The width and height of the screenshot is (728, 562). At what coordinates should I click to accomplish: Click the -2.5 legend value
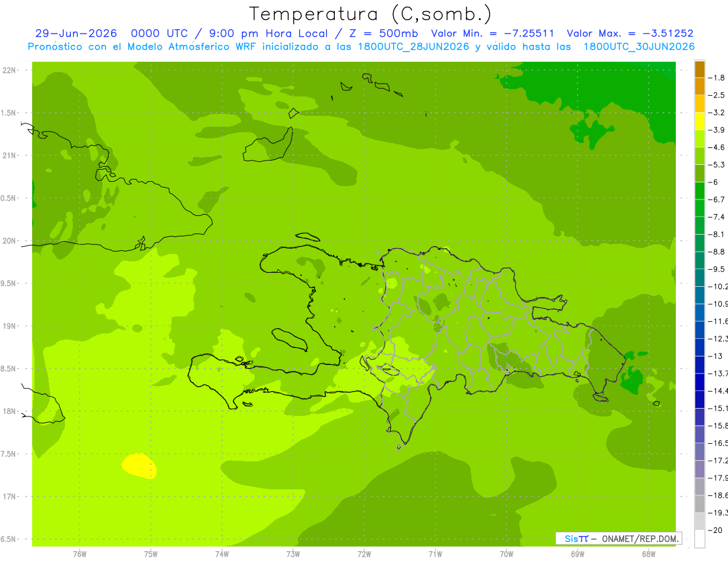tap(717, 95)
